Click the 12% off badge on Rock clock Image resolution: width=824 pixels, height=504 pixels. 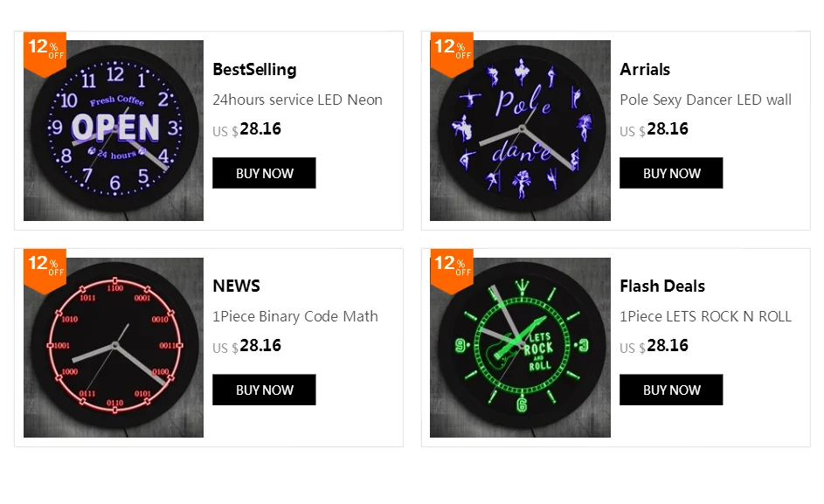[452, 265]
